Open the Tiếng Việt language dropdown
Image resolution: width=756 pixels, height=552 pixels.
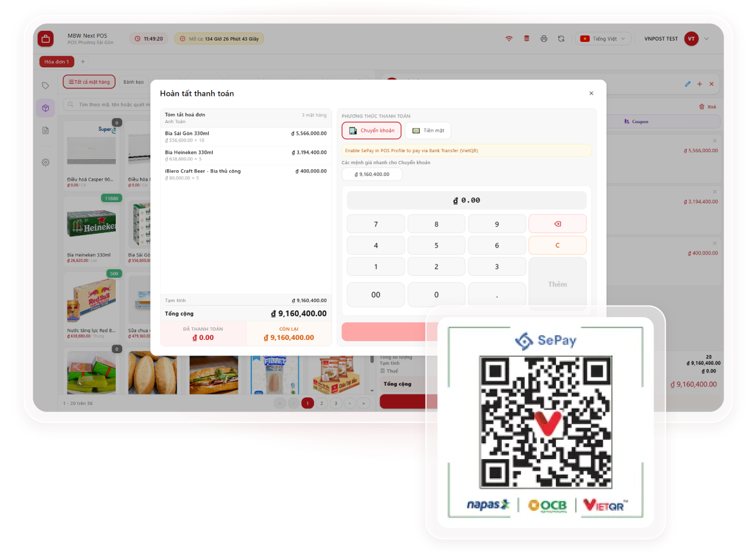tap(603, 39)
